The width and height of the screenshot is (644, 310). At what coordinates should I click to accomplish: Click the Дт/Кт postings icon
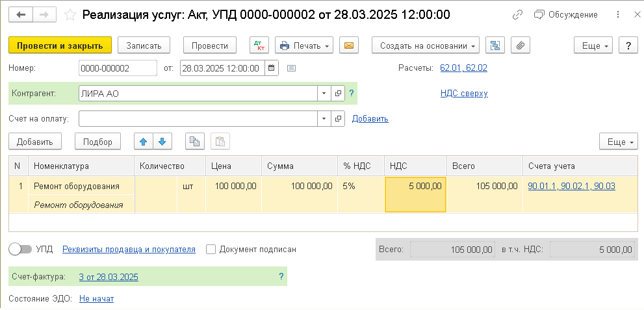tap(259, 45)
